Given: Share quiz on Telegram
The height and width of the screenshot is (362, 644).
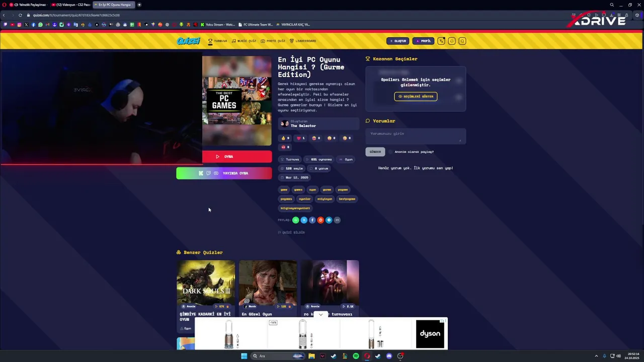Looking at the screenshot, I should point(329,220).
